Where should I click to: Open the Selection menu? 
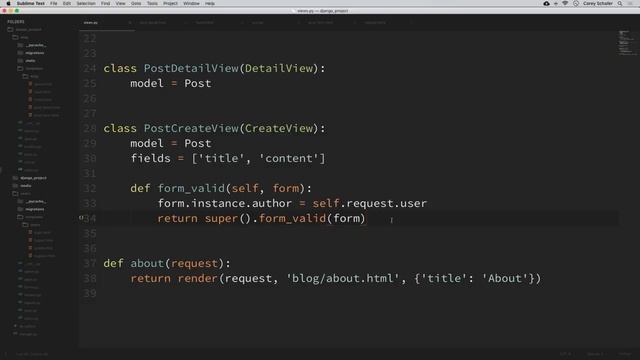86,3
